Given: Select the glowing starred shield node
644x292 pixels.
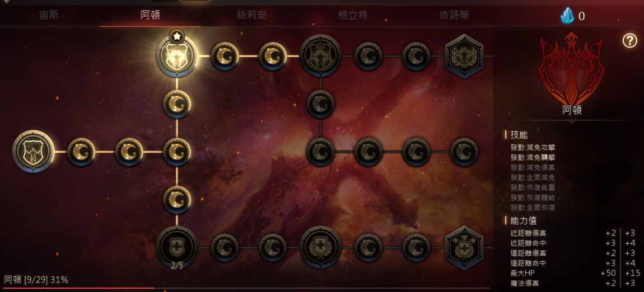Looking at the screenshot, I should click(x=176, y=56).
